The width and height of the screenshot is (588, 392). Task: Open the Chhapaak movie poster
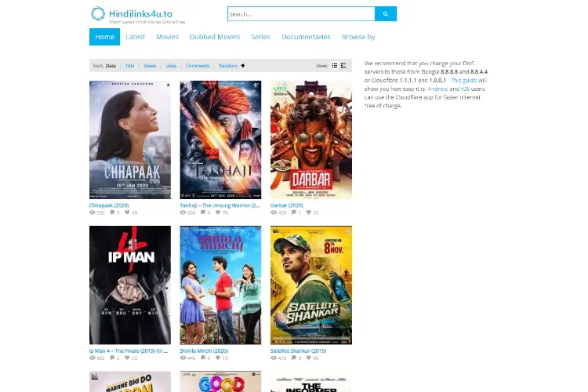click(x=130, y=140)
